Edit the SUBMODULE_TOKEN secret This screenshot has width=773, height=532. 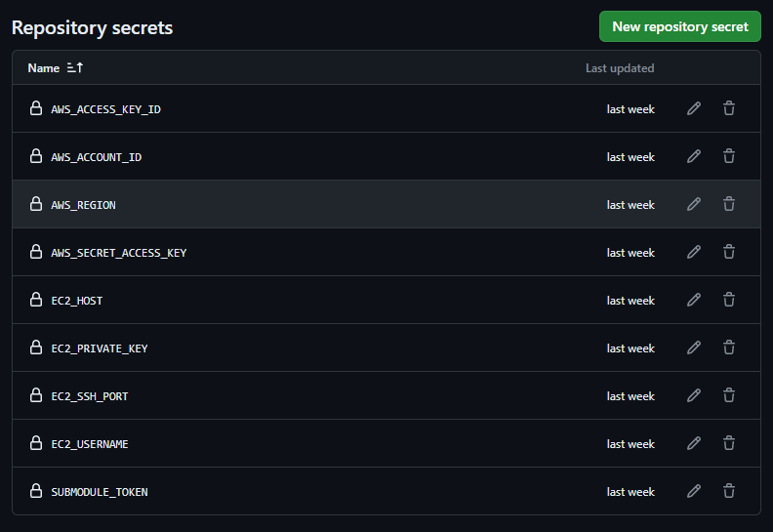694,491
